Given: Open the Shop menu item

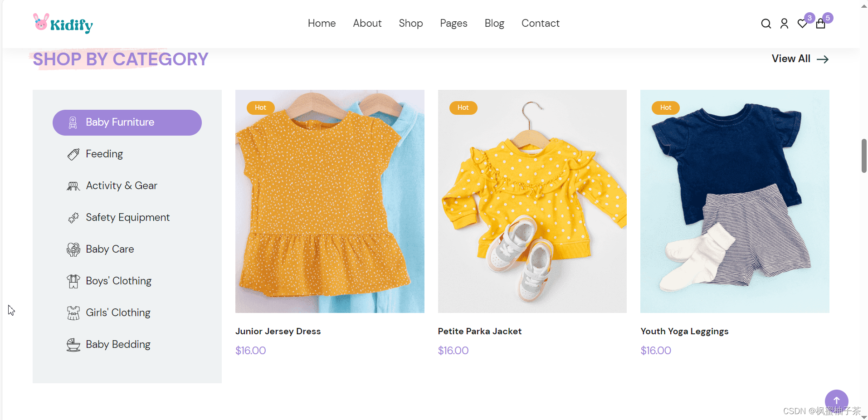Looking at the screenshot, I should click(410, 23).
